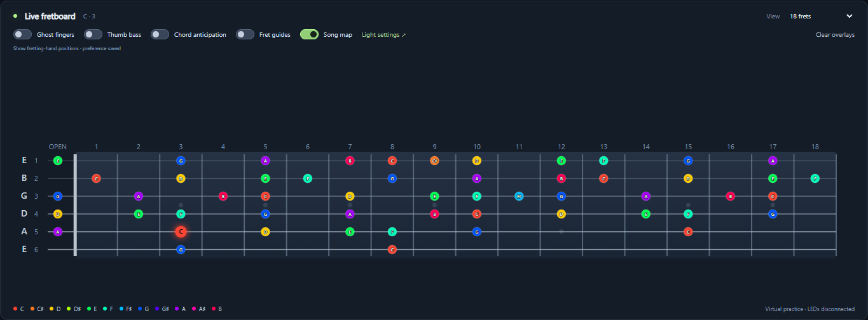
Task: Select the C♯ marker on string 1 fret 9
Action: pos(434,161)
